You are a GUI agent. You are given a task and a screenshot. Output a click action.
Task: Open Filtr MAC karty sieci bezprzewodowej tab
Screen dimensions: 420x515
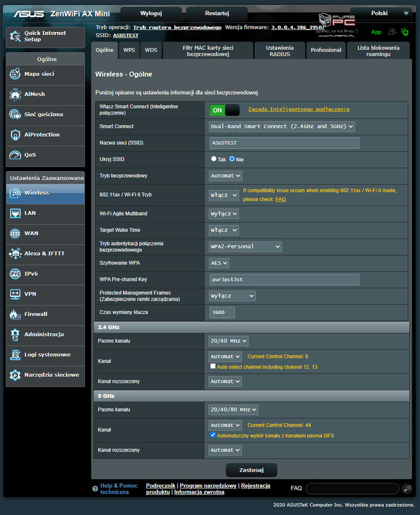208,51
